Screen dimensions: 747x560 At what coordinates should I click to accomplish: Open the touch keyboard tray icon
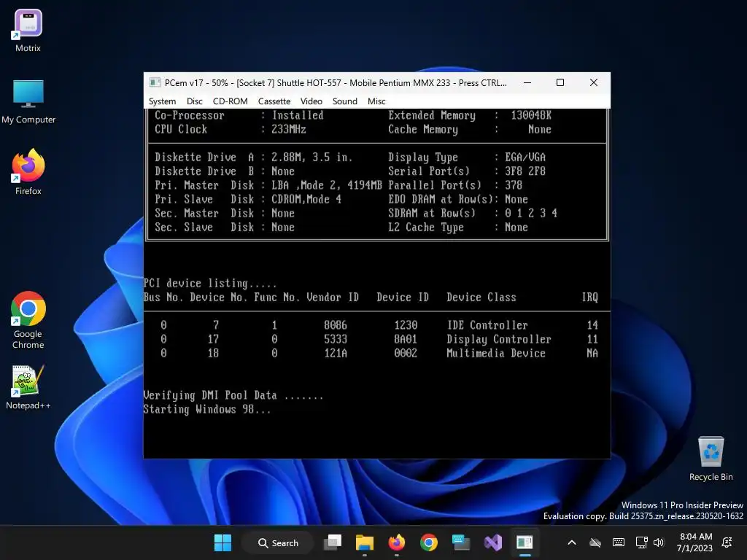619,542
